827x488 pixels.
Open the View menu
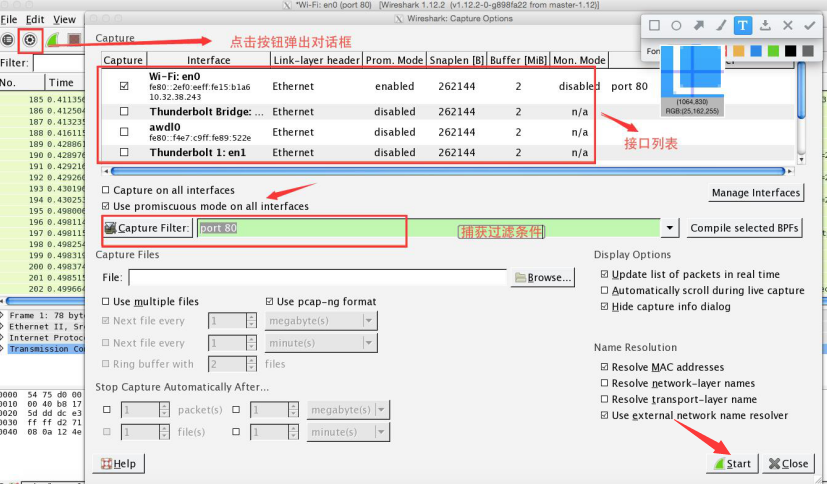(64, 20)
